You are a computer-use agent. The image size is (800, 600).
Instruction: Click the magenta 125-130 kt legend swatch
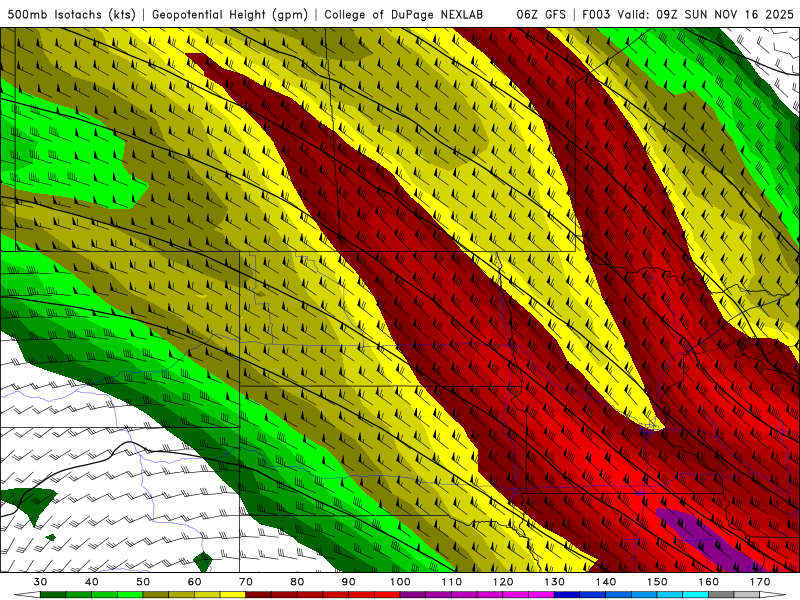tap(541, 595)
